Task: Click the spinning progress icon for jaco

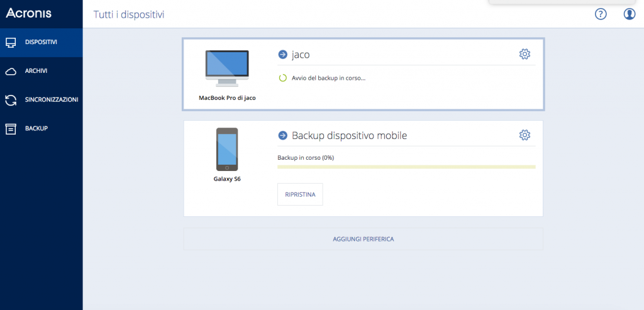Action: (x=282, y=78)
